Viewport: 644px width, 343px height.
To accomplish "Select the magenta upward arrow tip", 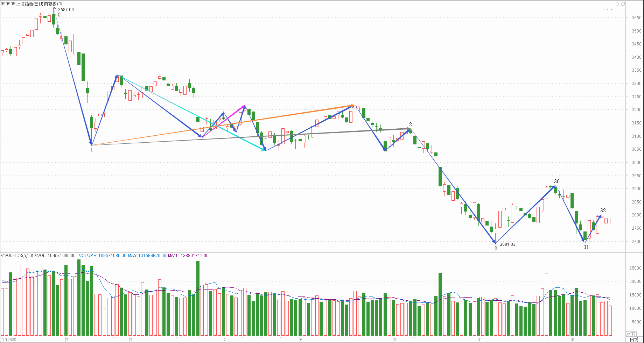I will click(x=244, y=106).
